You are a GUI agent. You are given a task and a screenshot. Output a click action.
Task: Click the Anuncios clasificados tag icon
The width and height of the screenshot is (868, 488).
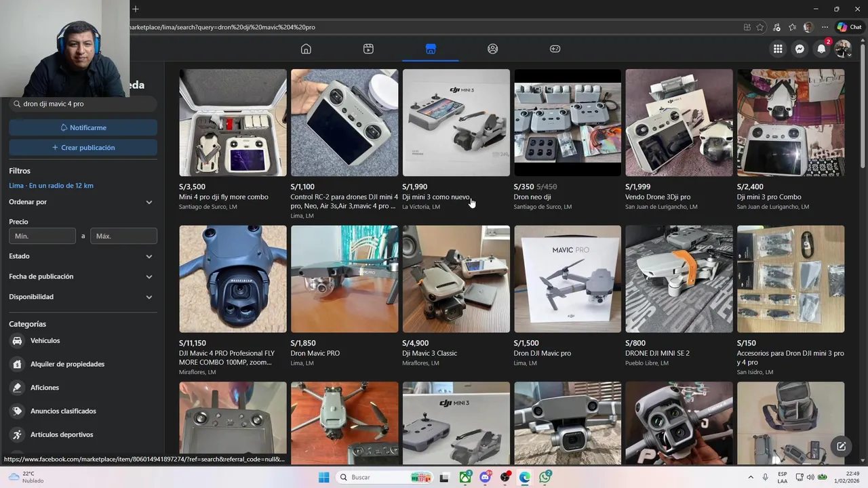click(17, 411)
